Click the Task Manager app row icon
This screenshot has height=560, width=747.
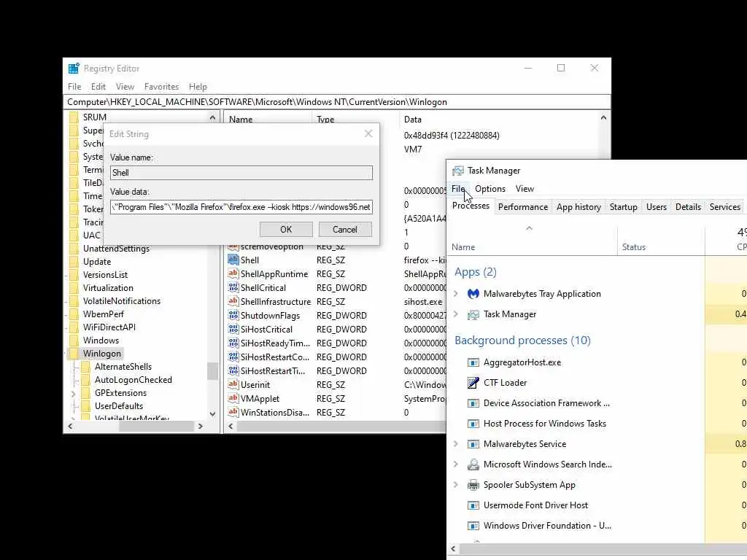coord(473,314)
